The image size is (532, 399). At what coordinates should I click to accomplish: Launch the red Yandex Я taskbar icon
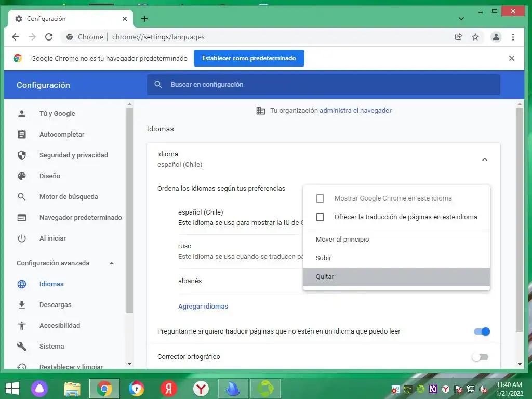pos(169,389)
